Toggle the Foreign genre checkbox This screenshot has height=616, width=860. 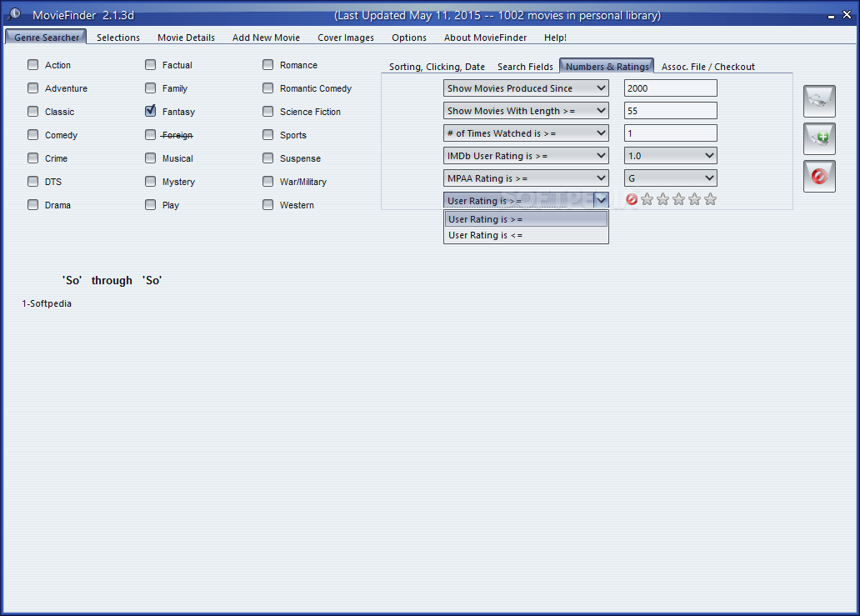(150, 134)
